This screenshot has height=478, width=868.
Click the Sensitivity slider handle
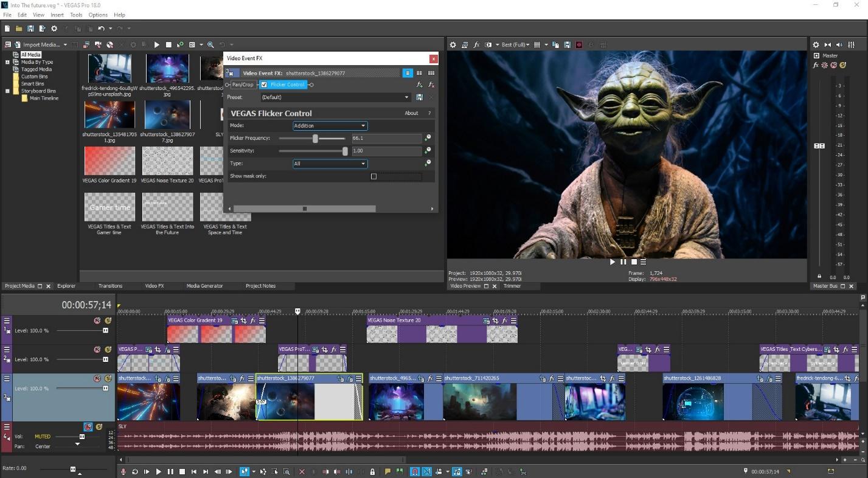point(345,151)
